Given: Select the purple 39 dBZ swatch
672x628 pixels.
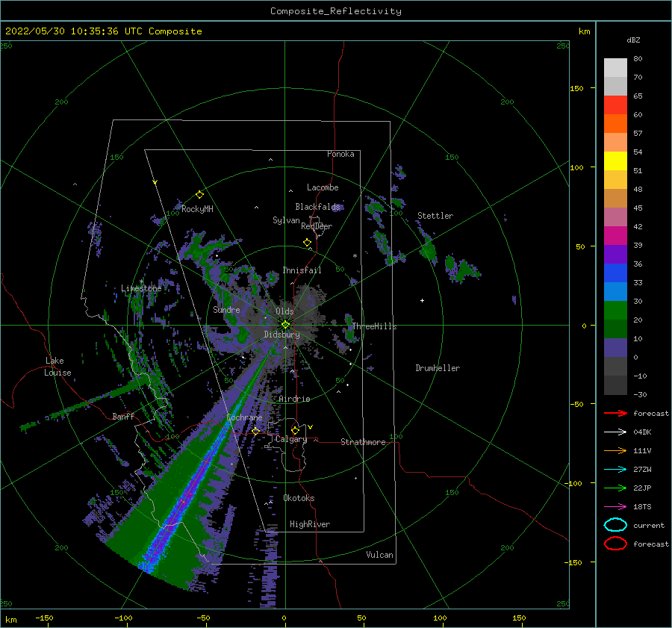Looking at the screenshot, I should 615,255.
